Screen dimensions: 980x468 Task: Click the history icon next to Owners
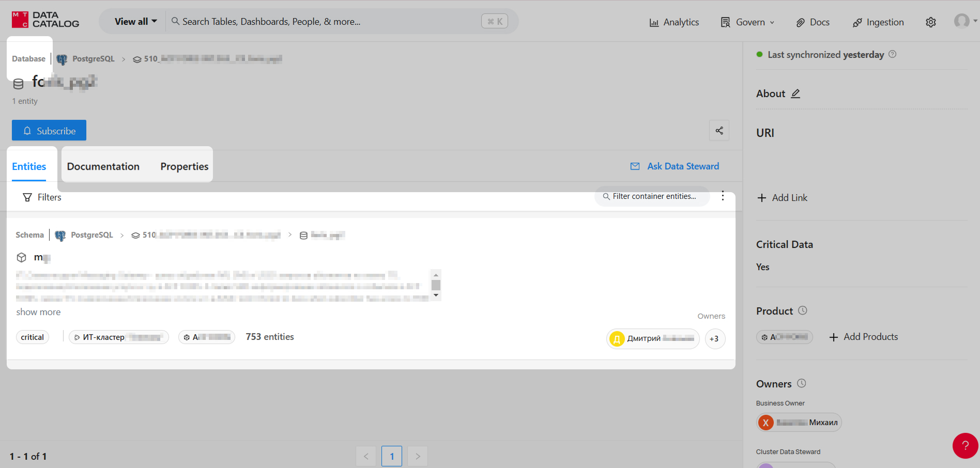(x=801, y=383)
